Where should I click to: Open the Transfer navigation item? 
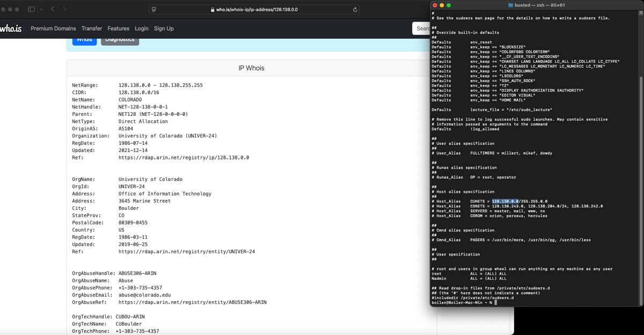point(92,28)
